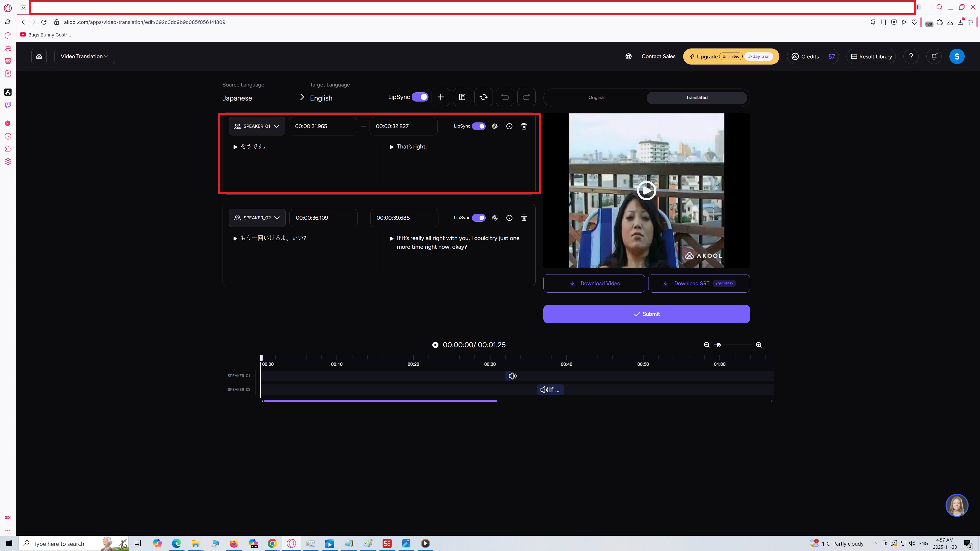
Task: Click the timeline zoom-in magnifier icon
Action: [x=758, y=345]
